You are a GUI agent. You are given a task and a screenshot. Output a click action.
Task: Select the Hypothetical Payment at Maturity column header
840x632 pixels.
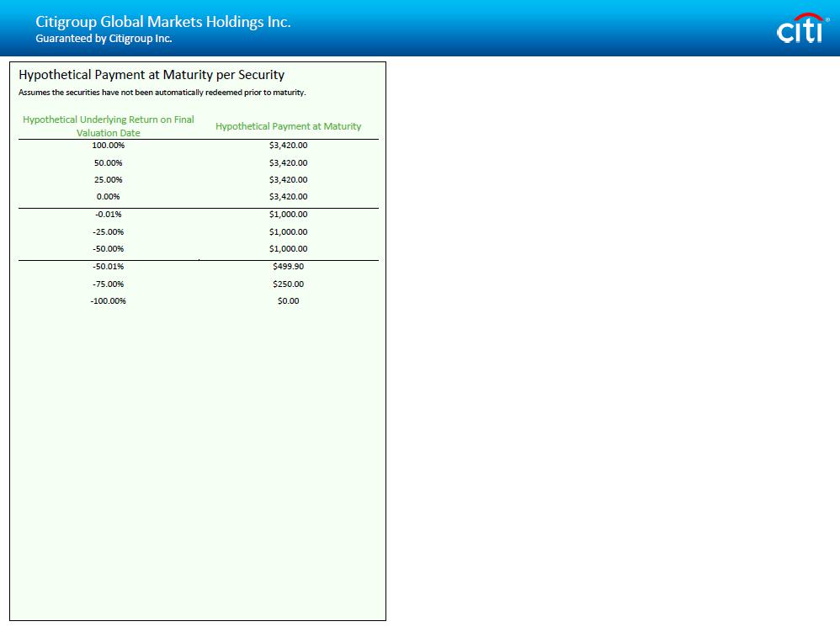click(x=288, y=126)
